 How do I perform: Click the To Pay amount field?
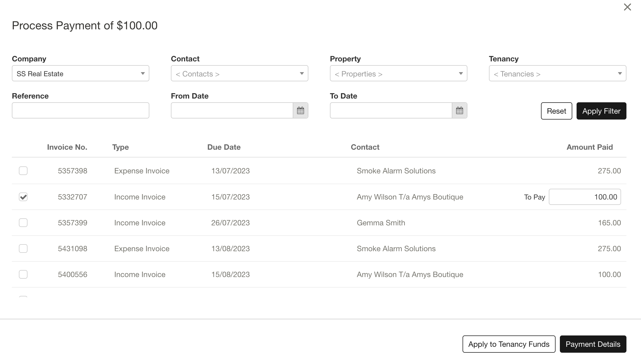(x=585, y=197)
